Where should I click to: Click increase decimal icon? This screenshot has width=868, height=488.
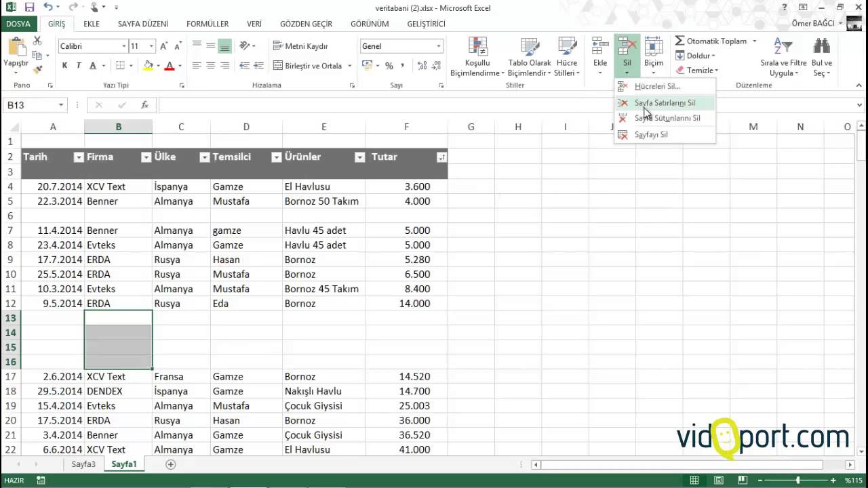(422, 66)
